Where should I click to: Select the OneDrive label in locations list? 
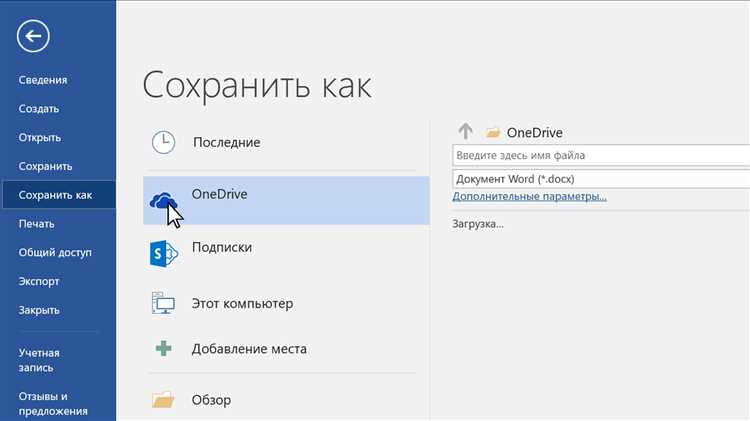pos(220,194)
